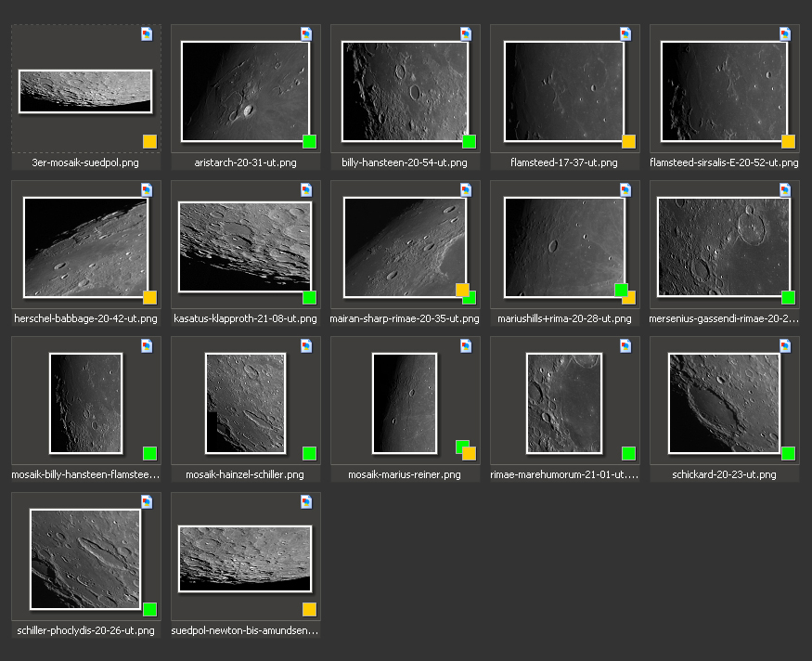Click the yellow color label on flamsteed-sirsalis-E-20-52-ut.png
The image size is (812, 661).
(x=788, y=142)
